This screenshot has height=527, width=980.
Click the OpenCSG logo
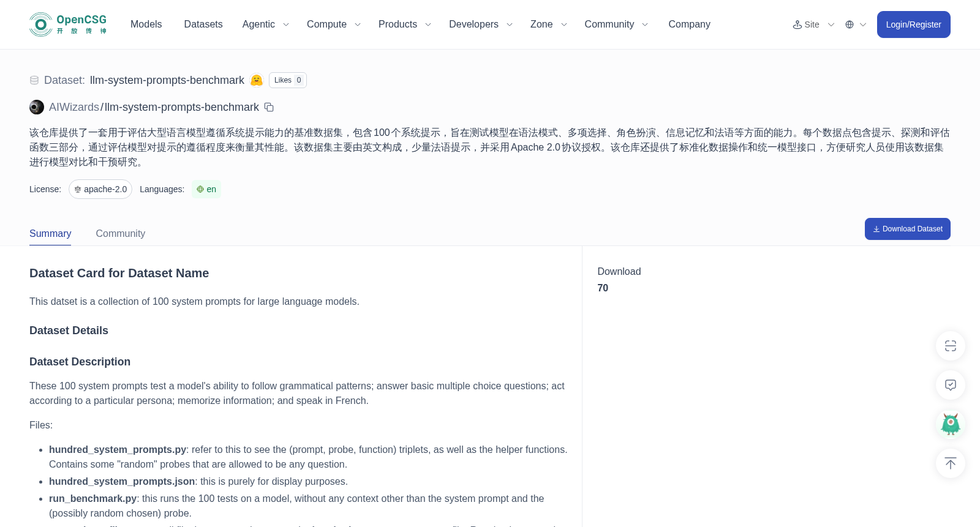pyautogui.click(x=68, y=24)
